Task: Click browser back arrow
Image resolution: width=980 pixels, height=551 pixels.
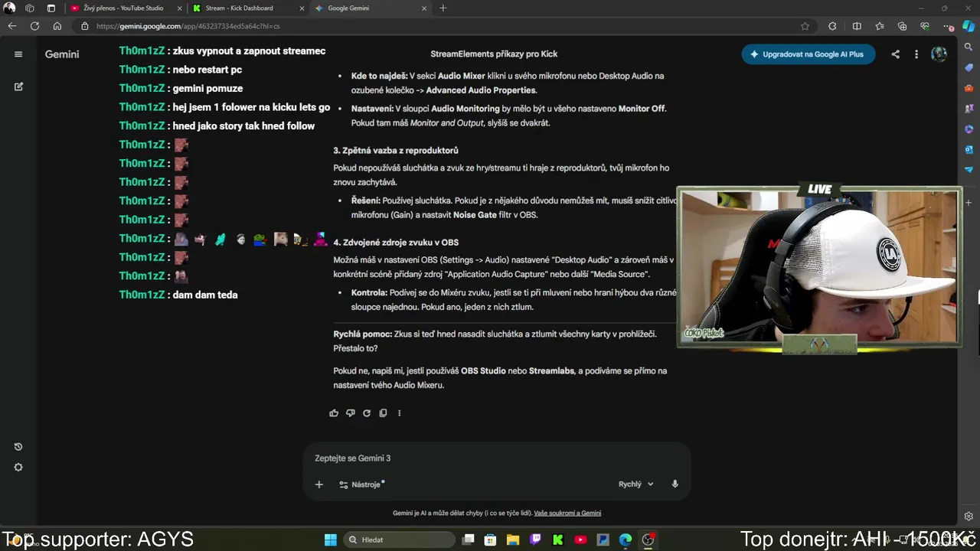Action: click(12, 26)
